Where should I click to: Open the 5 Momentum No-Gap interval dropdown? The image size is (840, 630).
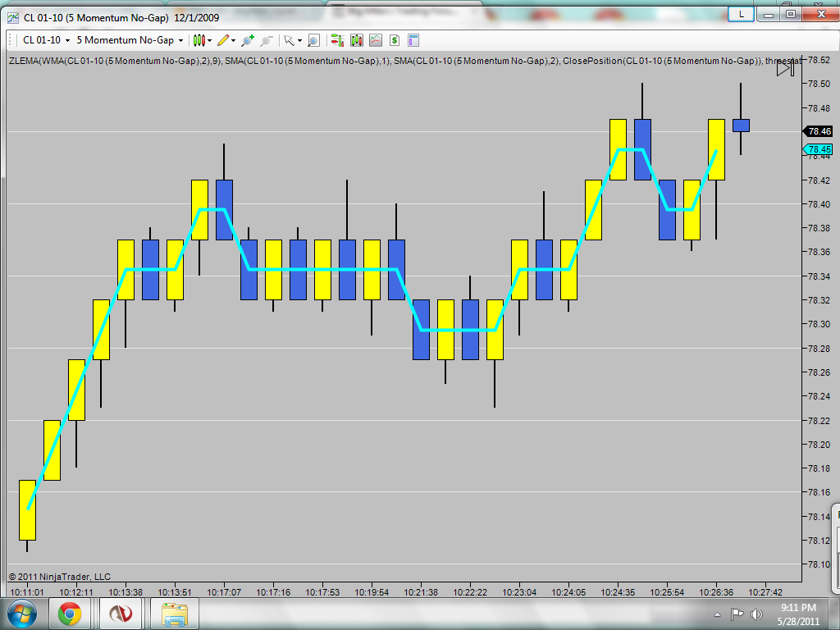coord(130,40)
